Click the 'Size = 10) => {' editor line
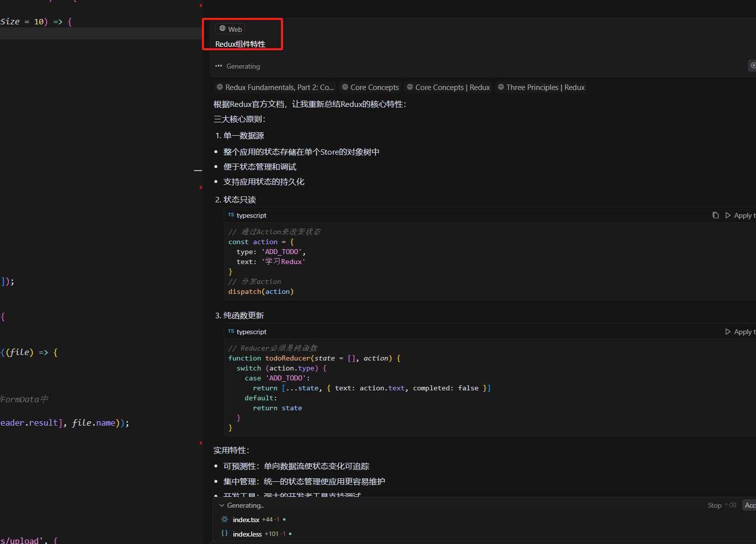The width and height of the screenshot is (756, 544). [36, 22]
